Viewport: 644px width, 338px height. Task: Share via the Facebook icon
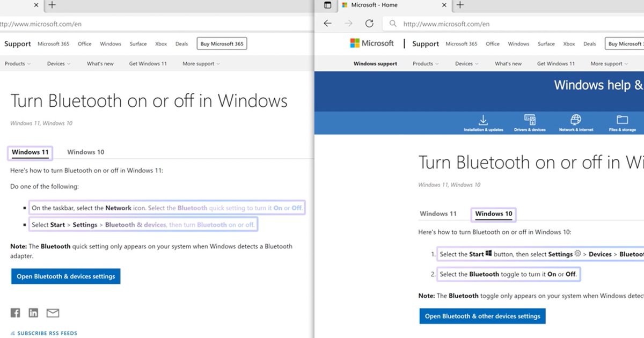pos(15,313)
